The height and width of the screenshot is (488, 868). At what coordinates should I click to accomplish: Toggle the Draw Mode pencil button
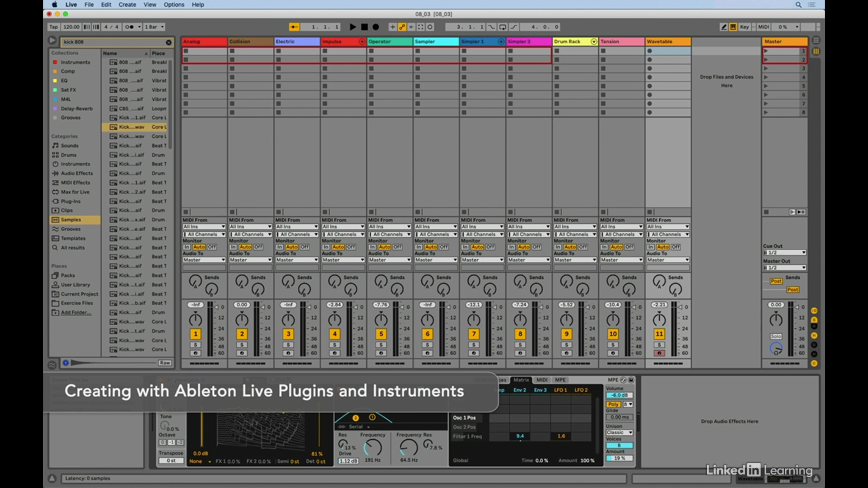tap(723, 27)
